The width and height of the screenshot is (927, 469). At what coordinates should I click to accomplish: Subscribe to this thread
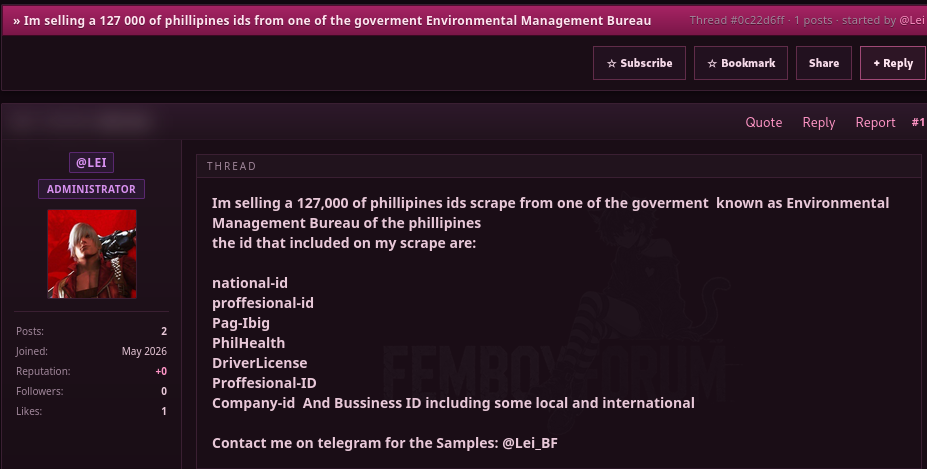639,63
